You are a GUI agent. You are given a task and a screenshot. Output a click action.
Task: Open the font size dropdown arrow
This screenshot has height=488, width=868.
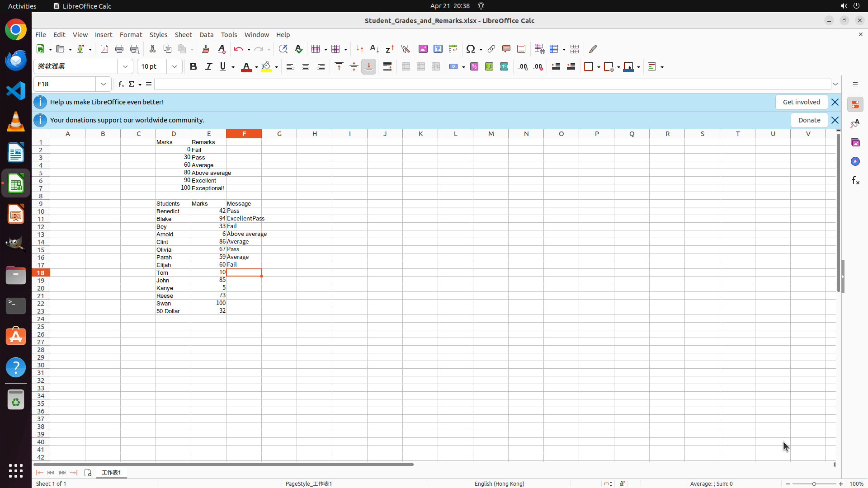[175, 67]
